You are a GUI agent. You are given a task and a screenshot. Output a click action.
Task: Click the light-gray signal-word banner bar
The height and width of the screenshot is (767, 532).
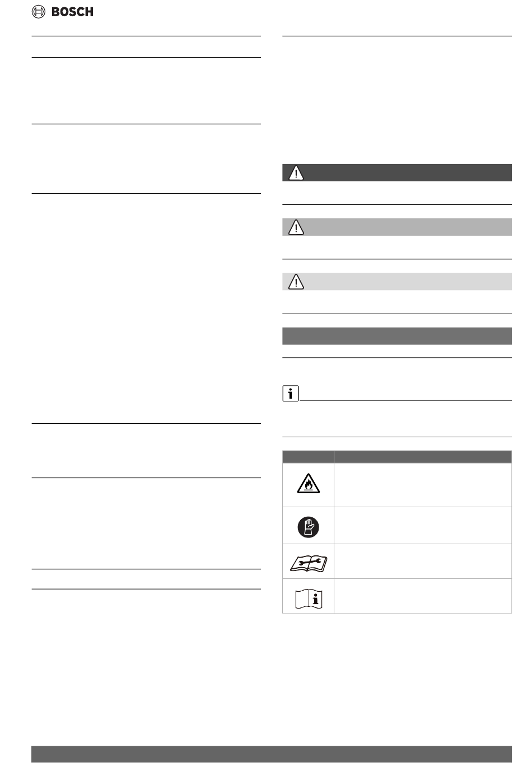[397, 281]
